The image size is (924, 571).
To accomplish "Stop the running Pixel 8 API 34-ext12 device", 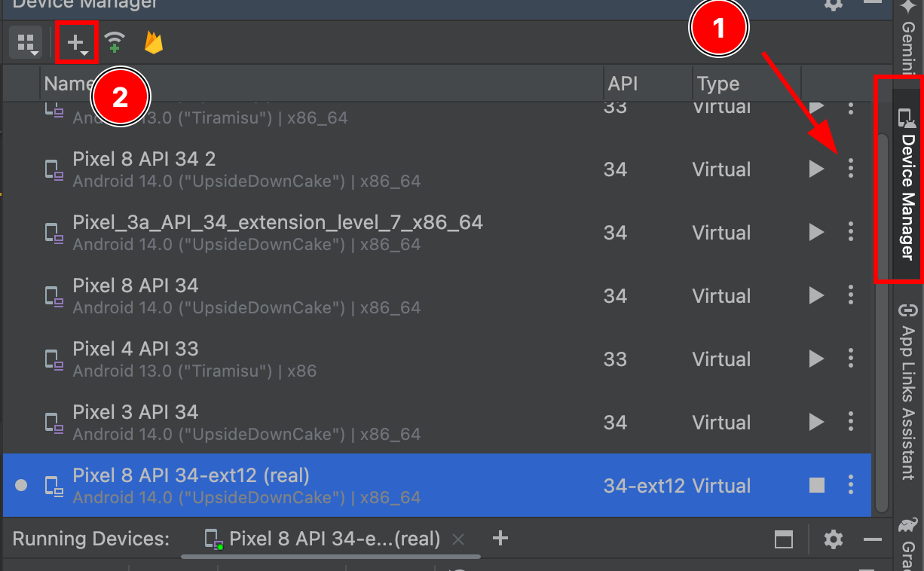I will point(816,485).
